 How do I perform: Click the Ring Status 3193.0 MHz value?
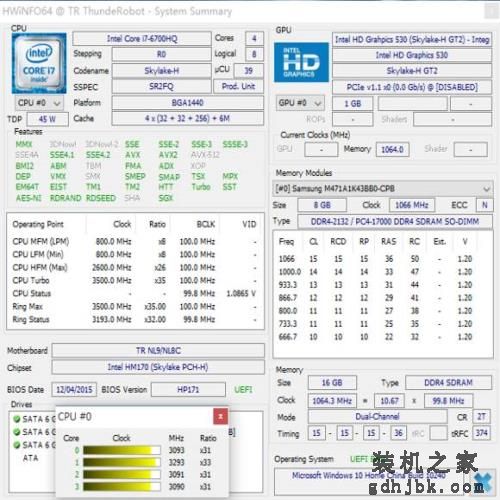tap(112, 320)
